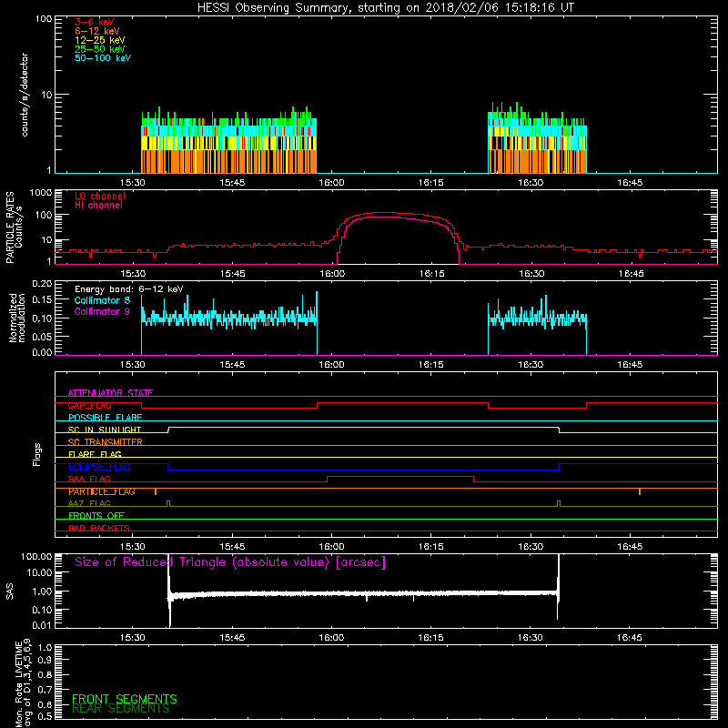728x728 pixels.
Task: Select the REAR SEGMENTS legend label
Action: click(121, 709)
